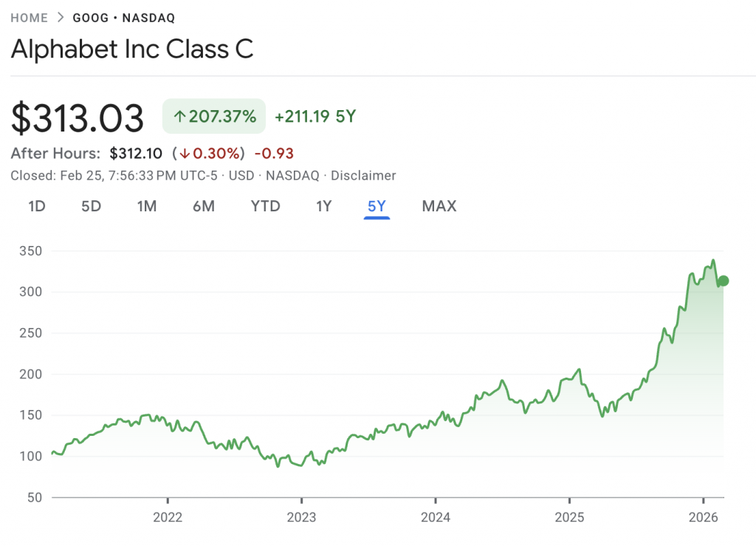Switch to the 1D time range

[x=37, y=206]
